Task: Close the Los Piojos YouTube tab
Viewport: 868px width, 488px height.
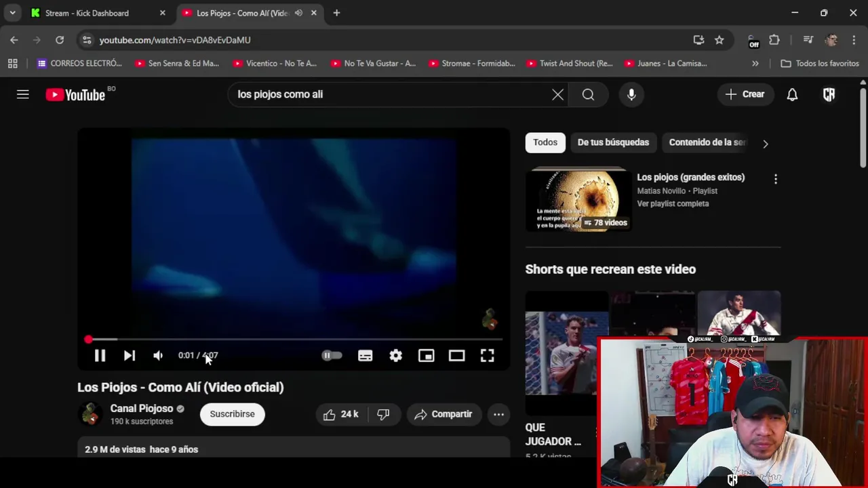Action: click(313, 13)
